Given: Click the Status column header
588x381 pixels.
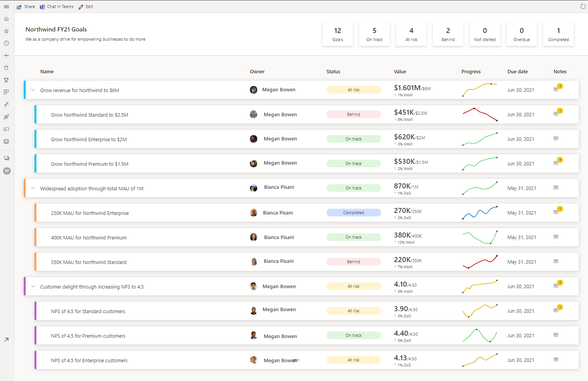Looking at the screenshot, I should pyautogui.click(x=333, y=72).
